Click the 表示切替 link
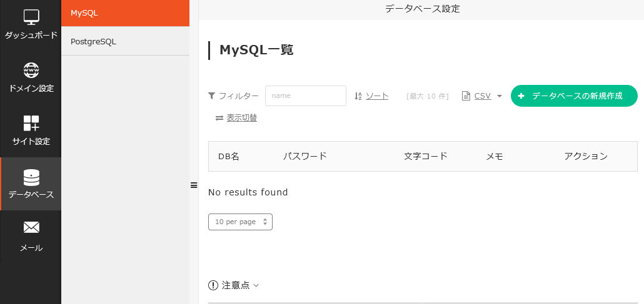The height and width of the screenshot is (304, 644). pos(242,118)
